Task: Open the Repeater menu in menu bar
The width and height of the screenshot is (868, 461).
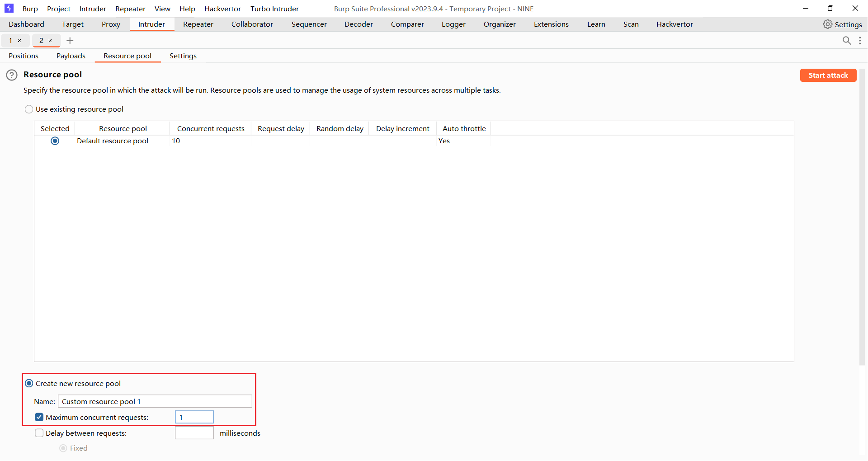Action: pyautogui.click(x=130, y=9)
